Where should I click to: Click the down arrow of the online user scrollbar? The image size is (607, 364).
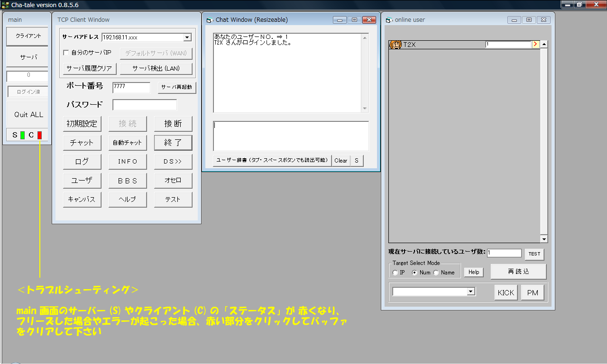543,239
